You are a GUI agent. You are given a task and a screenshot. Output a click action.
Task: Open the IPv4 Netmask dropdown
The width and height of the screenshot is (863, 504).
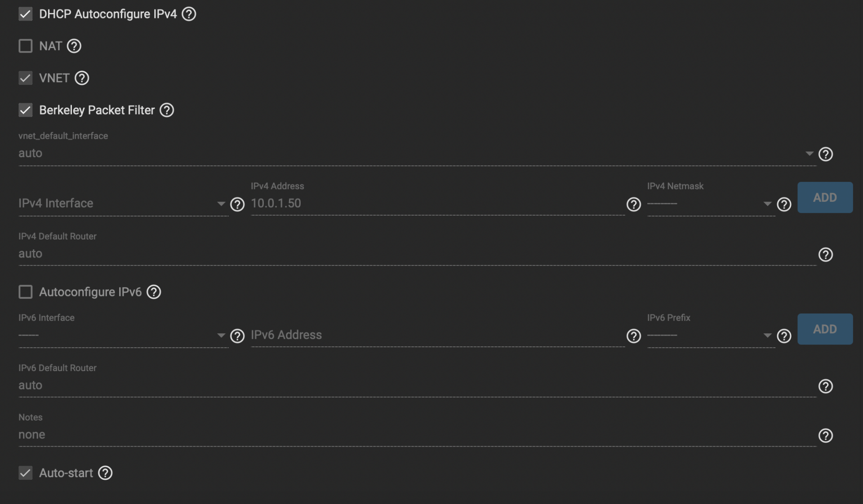711,203
